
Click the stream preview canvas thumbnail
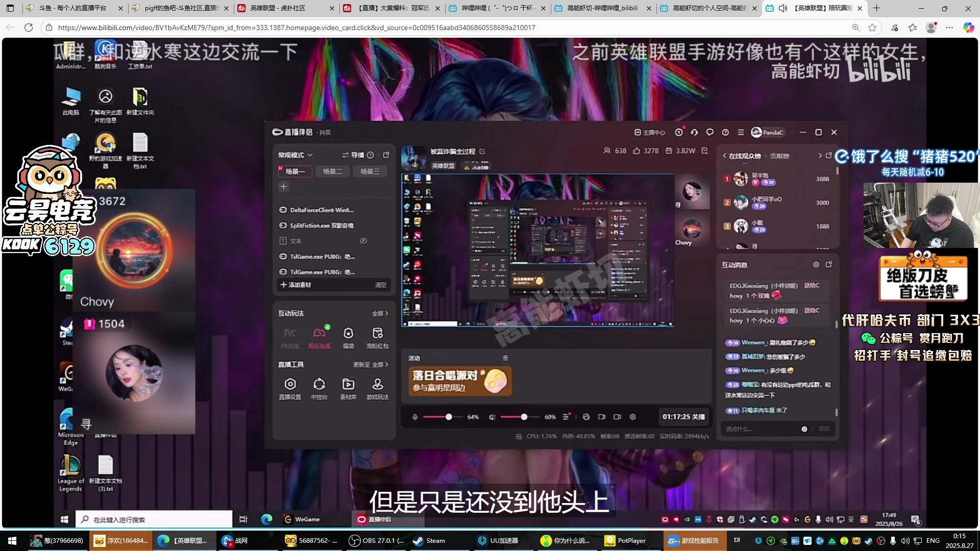[x=537, y=250]
